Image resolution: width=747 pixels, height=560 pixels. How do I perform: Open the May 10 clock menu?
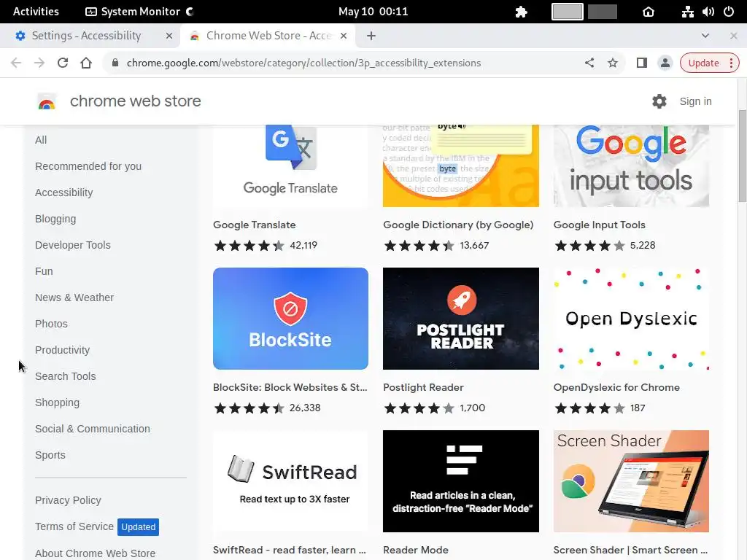tap(373, 12)
